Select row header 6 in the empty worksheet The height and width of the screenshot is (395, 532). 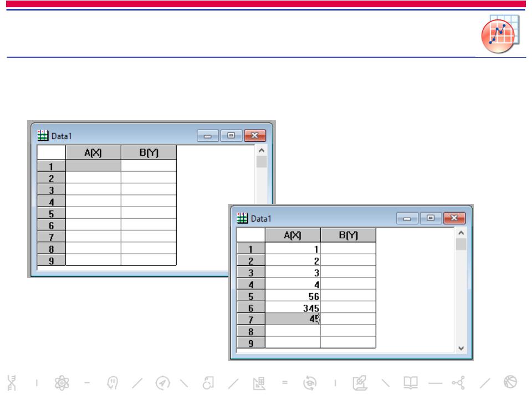click(x=51, y=225)
